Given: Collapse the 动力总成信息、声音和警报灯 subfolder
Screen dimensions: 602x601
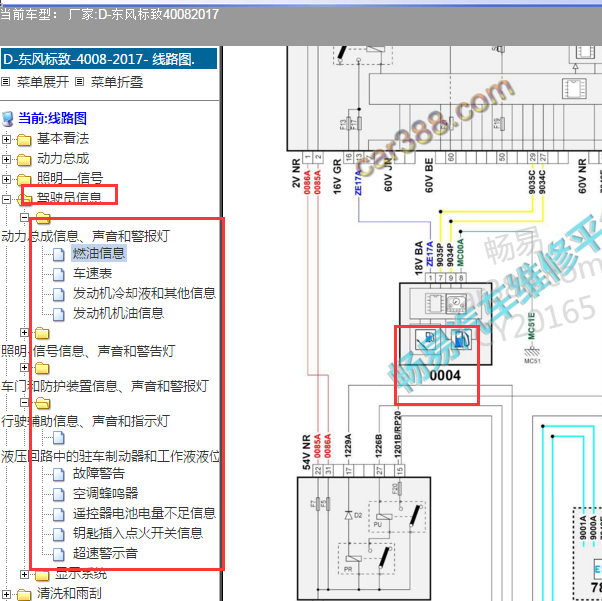Looking at the screenshot, I should 25,217.
